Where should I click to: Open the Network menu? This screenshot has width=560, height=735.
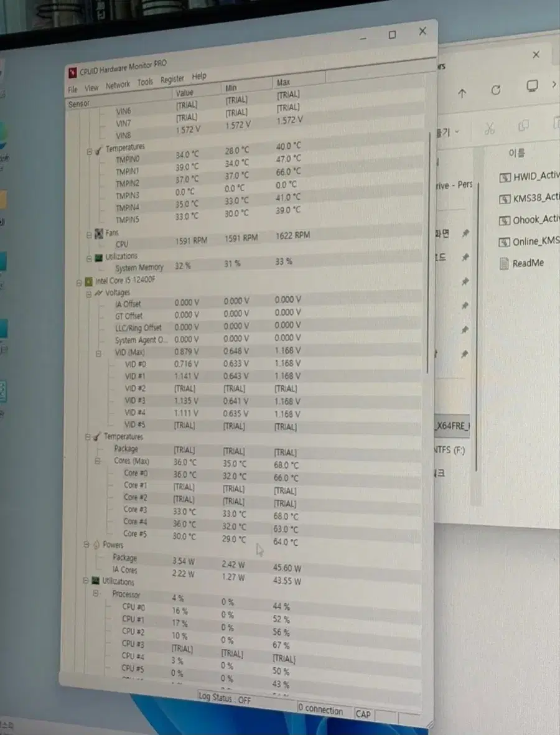[118, 85]
